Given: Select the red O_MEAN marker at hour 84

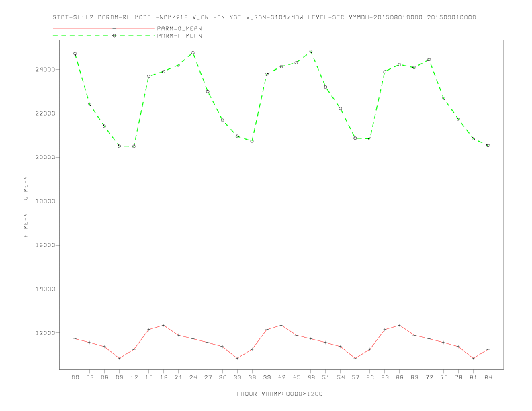Looking at the screenshot, I should pos(488,349).
